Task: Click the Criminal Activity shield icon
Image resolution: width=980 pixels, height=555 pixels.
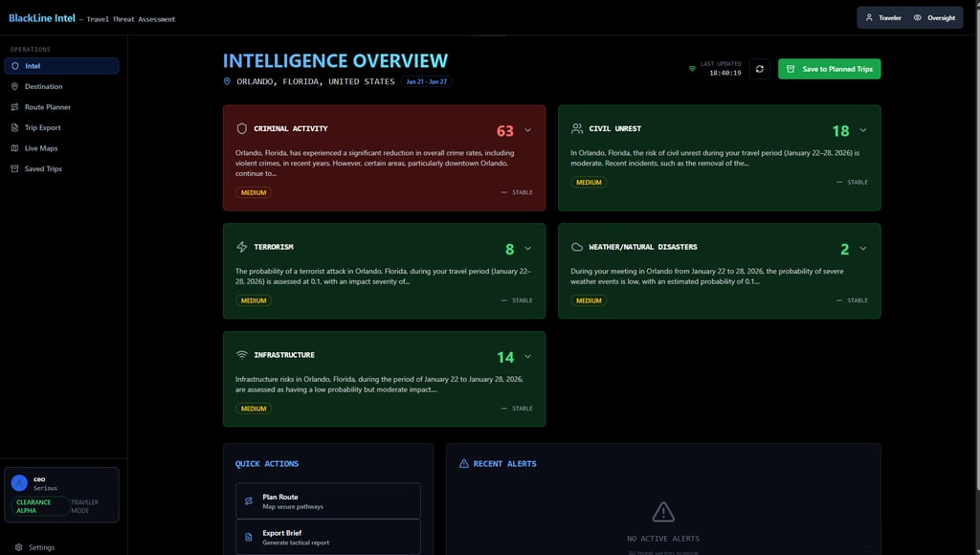Action: pyautogui.click(x=242, y=128)
